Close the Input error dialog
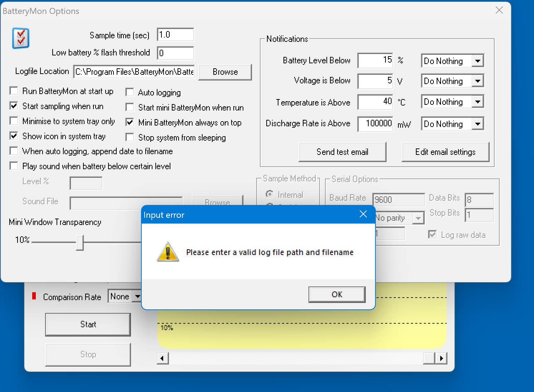This screenshot has height=392, width=534. click(x=363, y=214)
